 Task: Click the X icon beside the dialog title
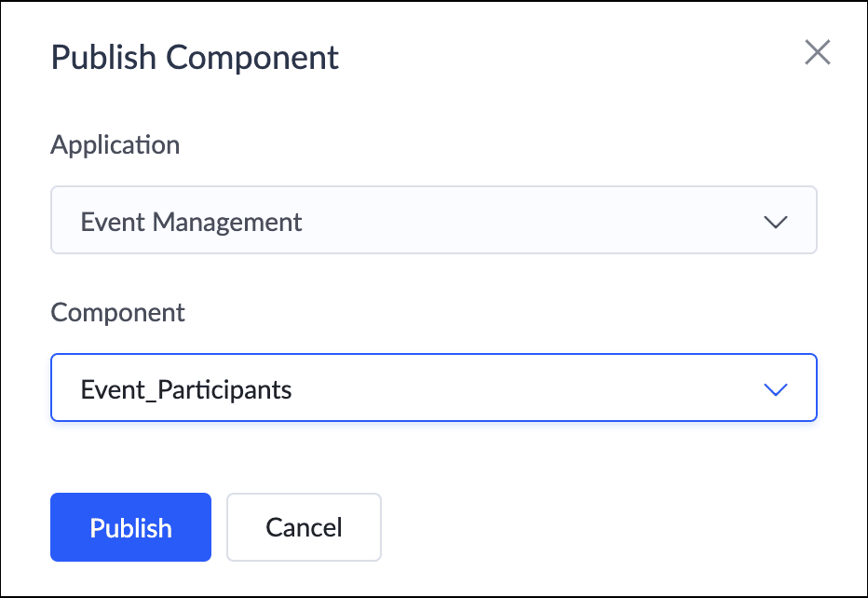(x=817, y=53)
